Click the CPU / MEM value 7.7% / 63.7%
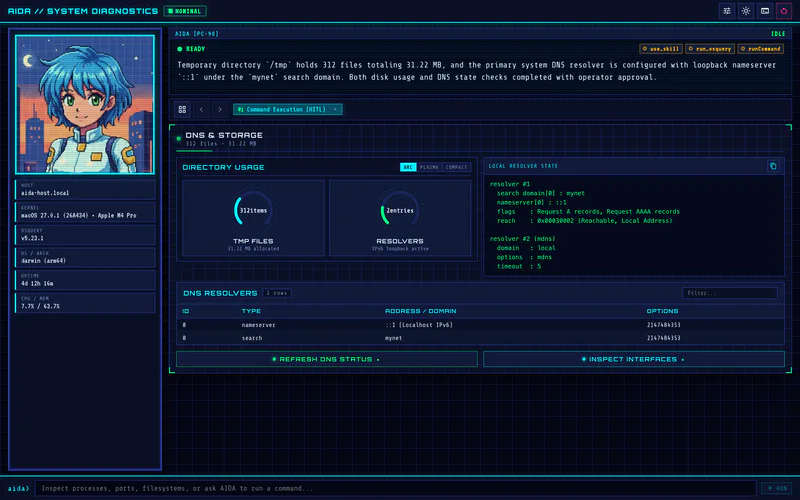Viewport: 800px width, 500px height. click(x=40, y=306)
